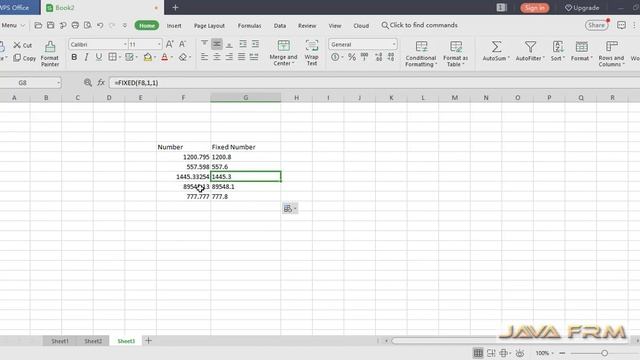Click the Format Painter tool

[50, 53]
